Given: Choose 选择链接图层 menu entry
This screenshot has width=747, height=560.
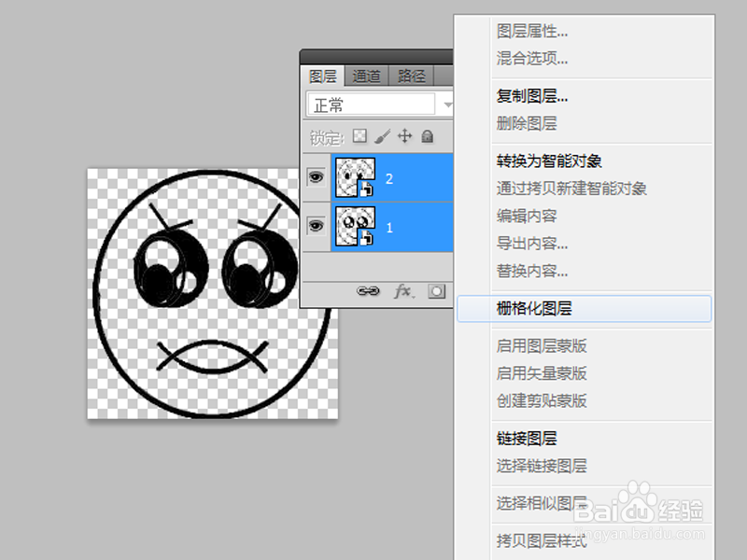Looking at the screenshot, I should tap(542, 466).
